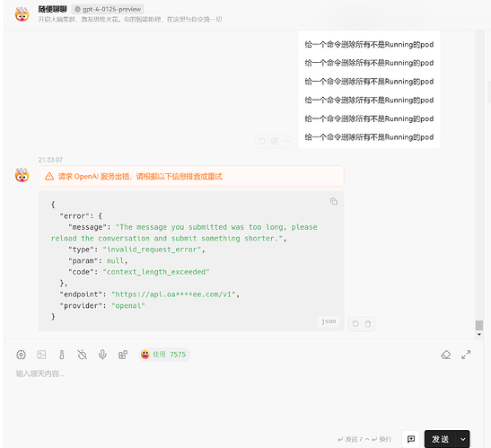Open the temperature thermometer setting
491x448 pixels.
click(62, 355)
